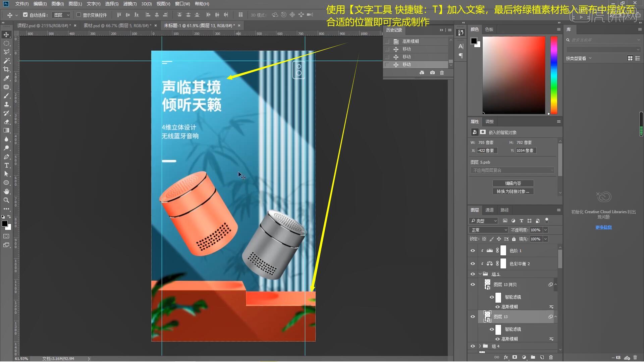Enable the 自动选择 checkbox

[26, 15]
